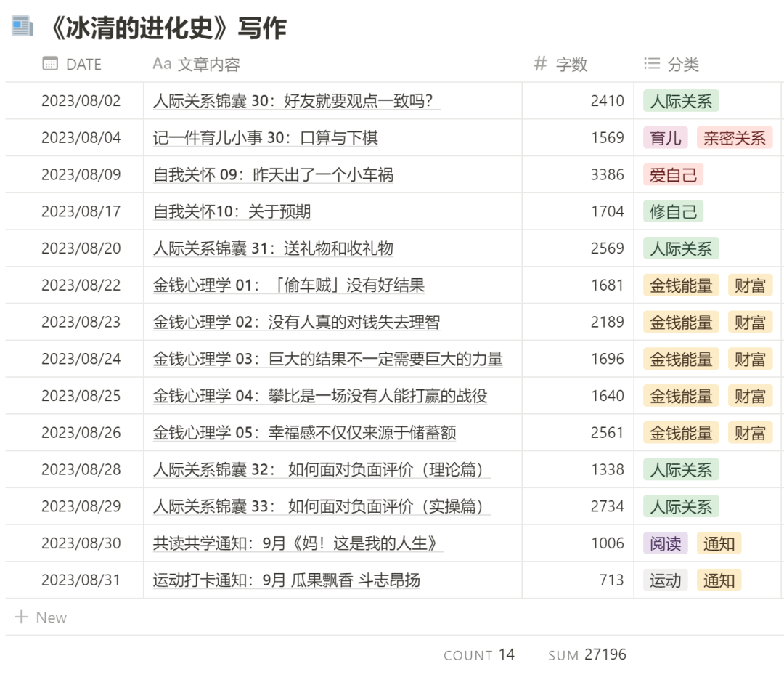Click the gray 运动 tag

click(x=666, y=580)
